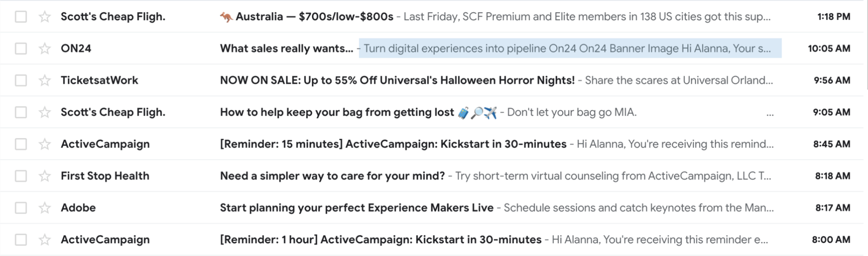
Task: Star the lost bag tips email
Action: coord(45,112)
